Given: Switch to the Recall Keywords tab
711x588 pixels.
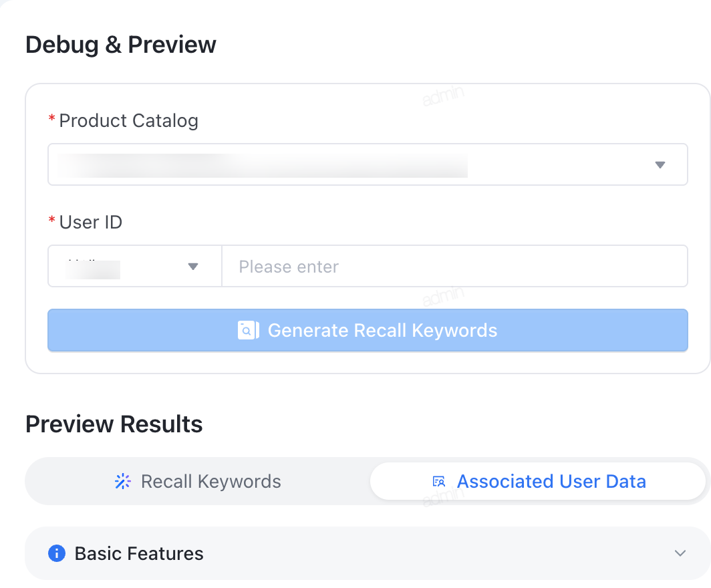Looking at the screenshot, I should click(x=198, y=482).
